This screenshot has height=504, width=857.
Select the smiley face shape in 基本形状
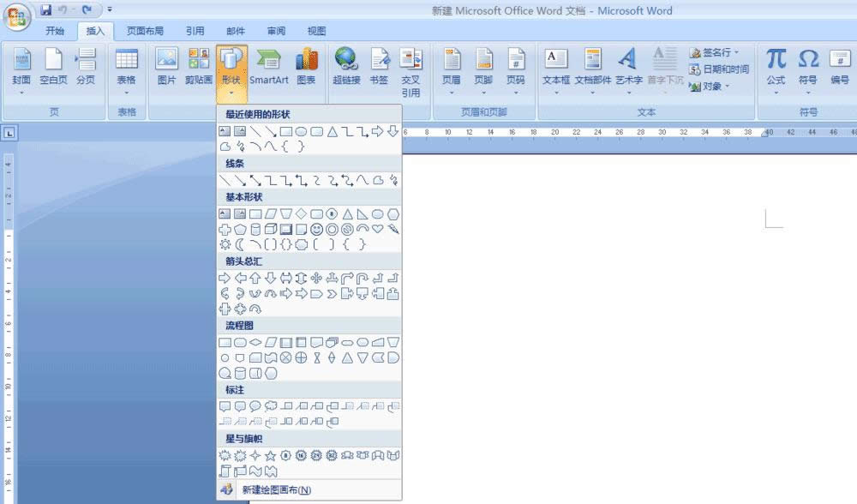pyautogui.click(x=316, y=229)
